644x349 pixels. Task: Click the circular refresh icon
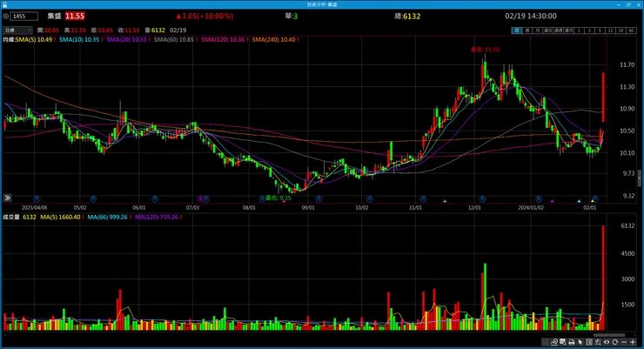615,342
